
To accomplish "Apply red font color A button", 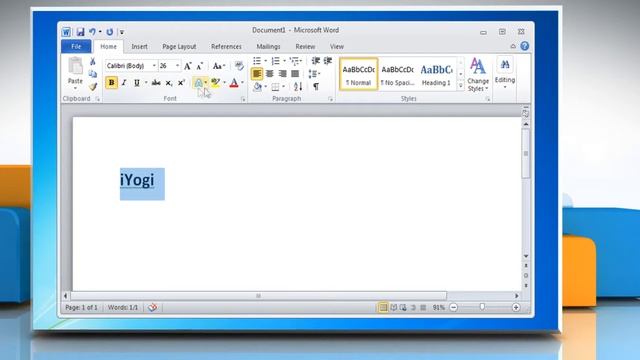I will click(x=234, y=83).
